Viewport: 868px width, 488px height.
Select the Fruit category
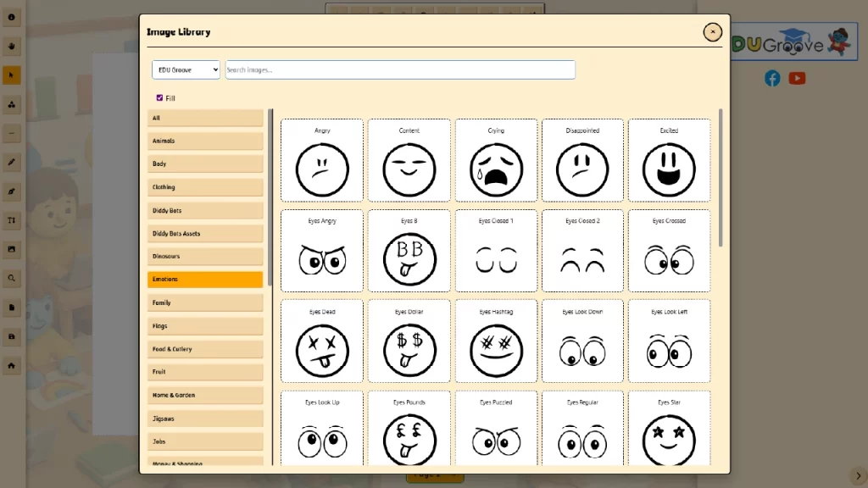coord(205,372)
